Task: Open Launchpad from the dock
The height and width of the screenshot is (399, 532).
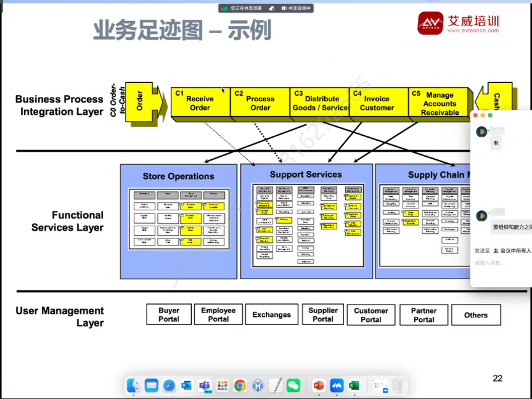Action: pyautogui.click(x=224, y=386)
